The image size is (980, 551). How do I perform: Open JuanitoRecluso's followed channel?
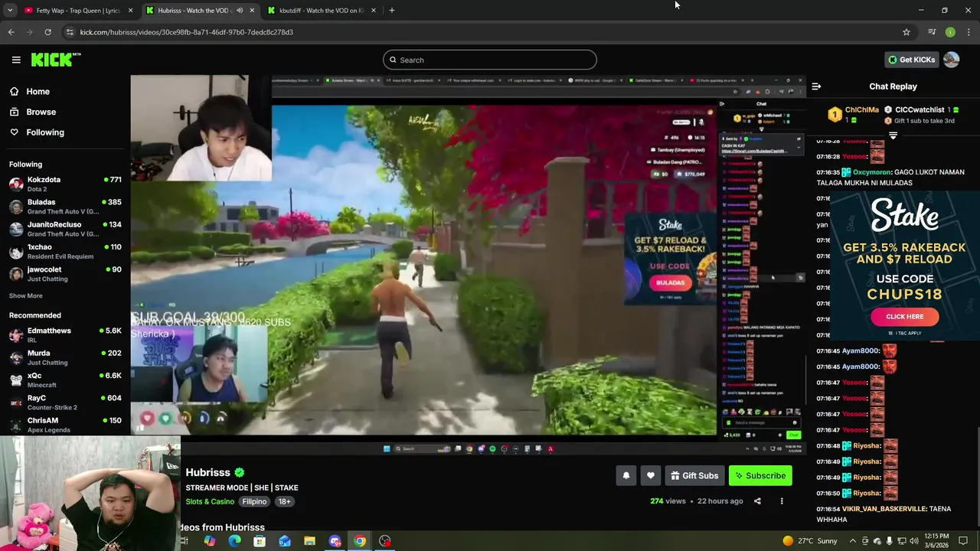pos(65,229)
